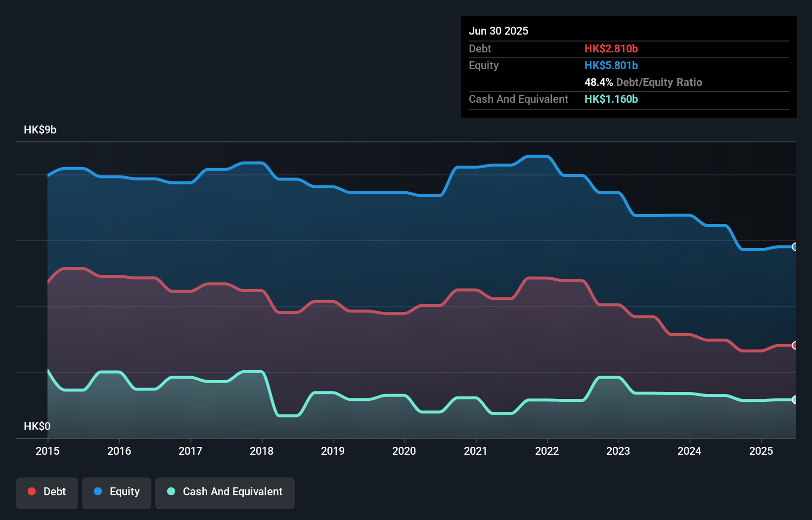The width and height of the screenshot is (812, 520).
Task: Click the HK$9b y-axis label
Action: coord(40,130)
